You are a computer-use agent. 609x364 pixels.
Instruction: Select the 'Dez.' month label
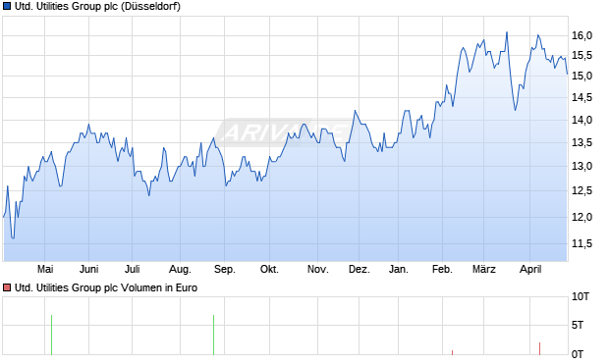(360, 269)
